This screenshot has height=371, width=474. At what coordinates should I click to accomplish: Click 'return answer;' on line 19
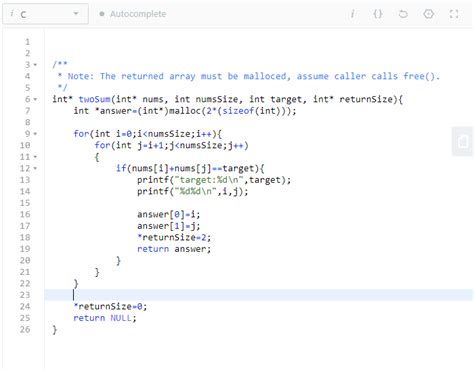pos(174,249)
